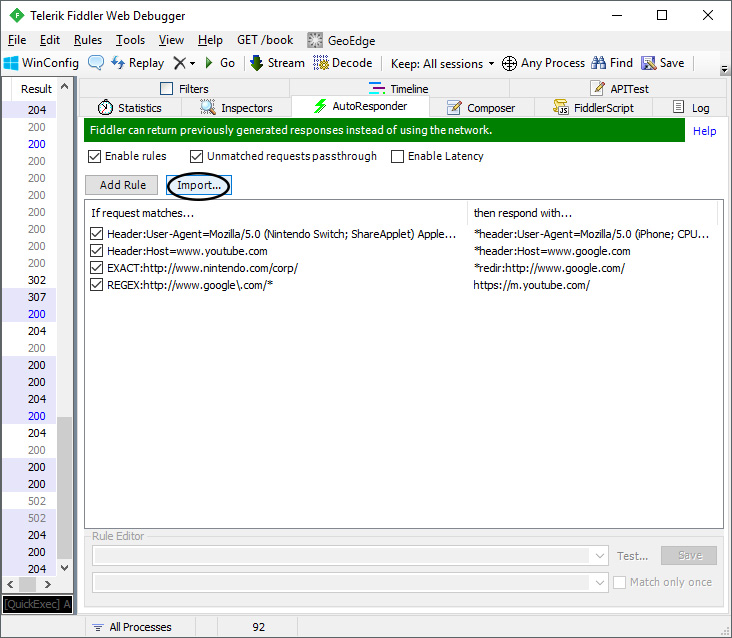Open the Help link
The image size is (732, 638).
704,131
